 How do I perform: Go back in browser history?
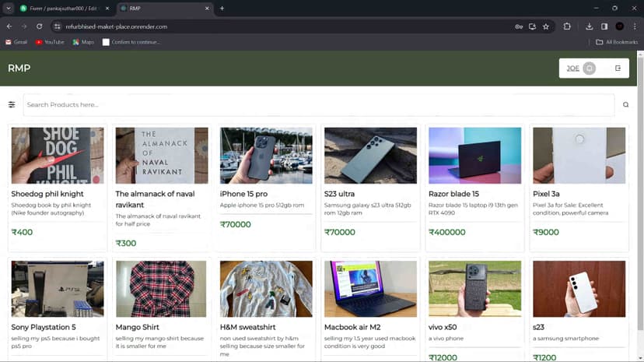(x=9, y=26)
